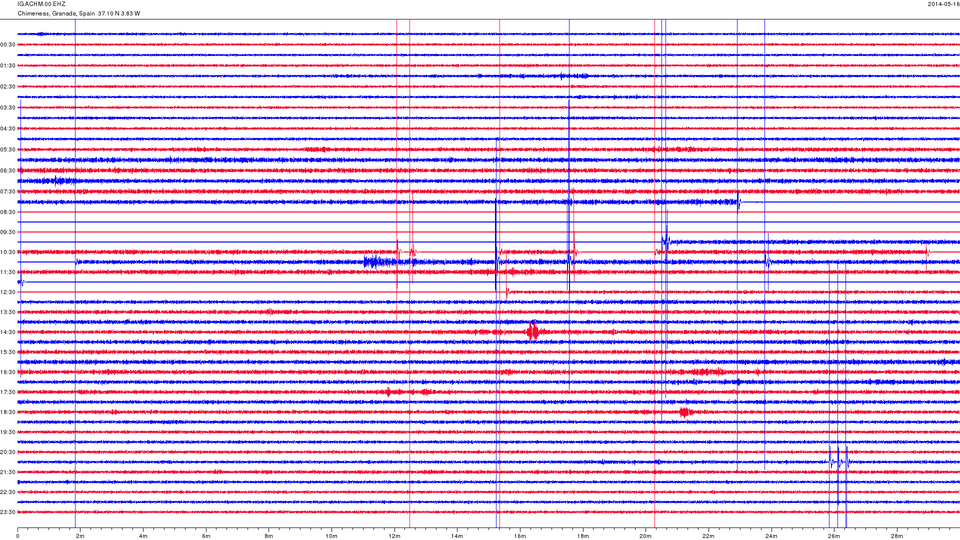Inspect the red seismic burst on the 14:30 trace

coord(533,332)
